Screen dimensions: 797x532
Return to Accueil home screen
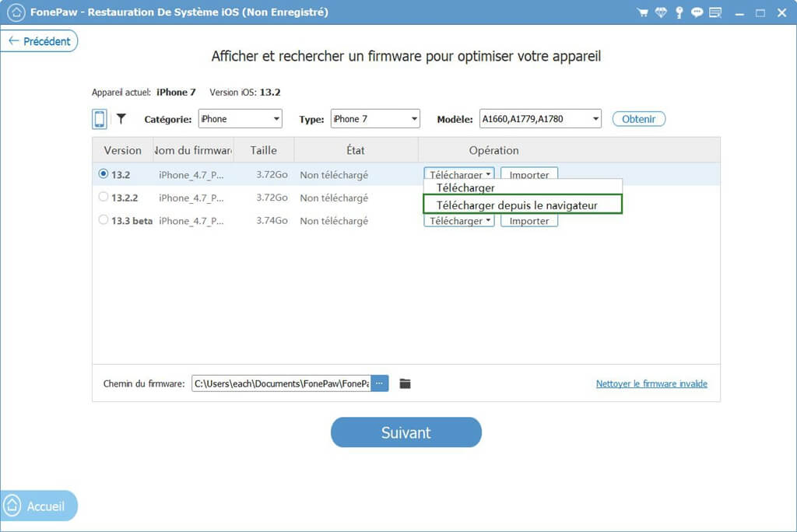39,506
